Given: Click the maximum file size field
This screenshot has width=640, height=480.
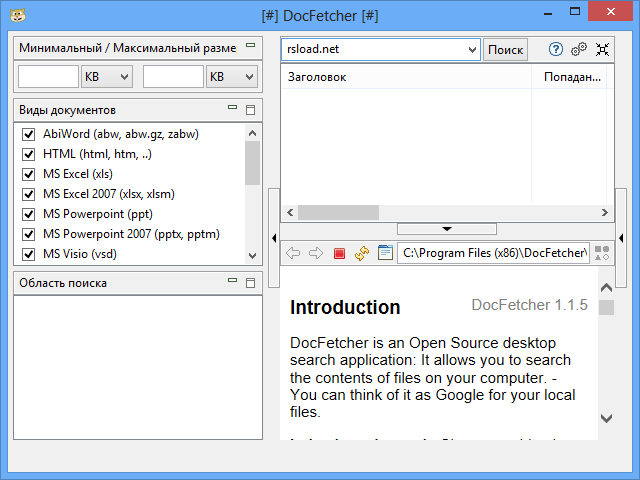Looking at the screenshot, I should pos(173,77).
